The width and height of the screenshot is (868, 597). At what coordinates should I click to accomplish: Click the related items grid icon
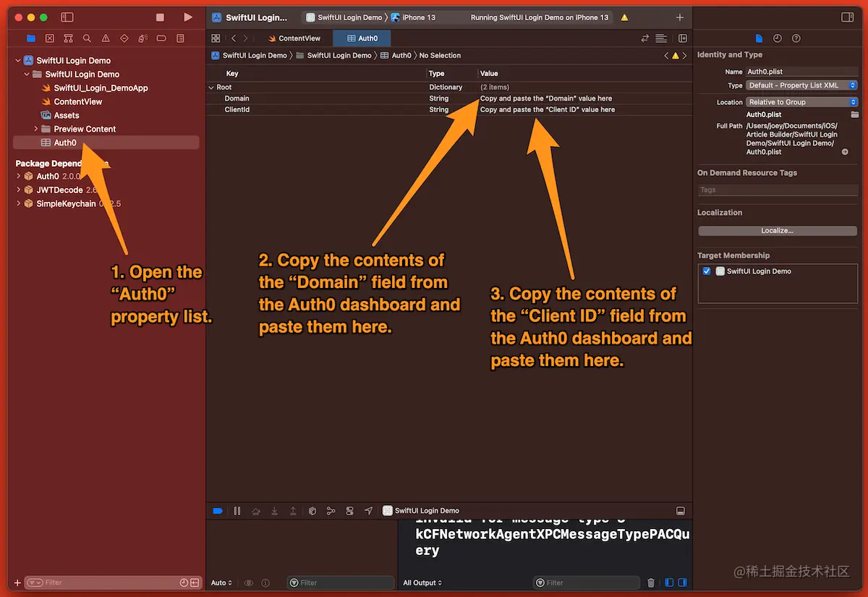coord(216,38)
